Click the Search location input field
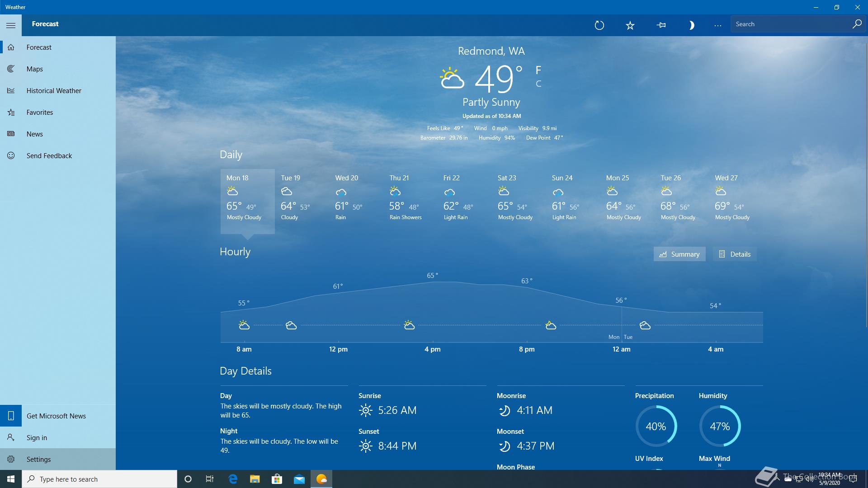Image resolution: width=868 pixels, height=488 pixels. point(791,24)
